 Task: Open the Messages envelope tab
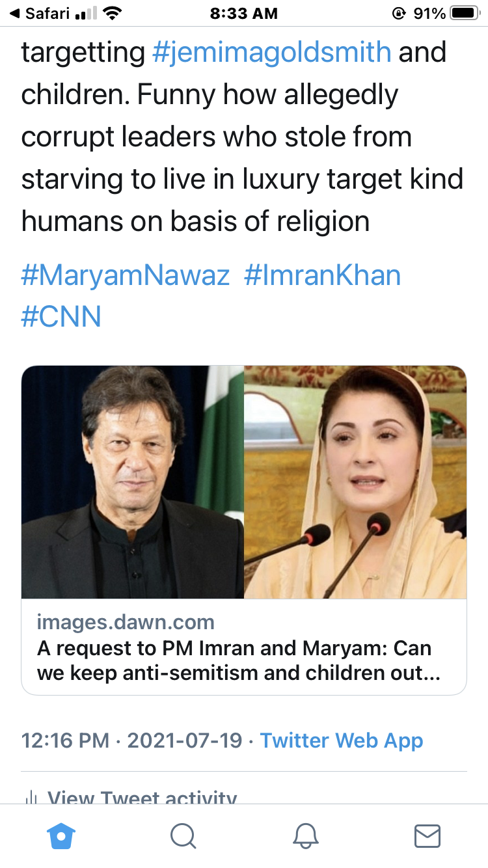point(427,836)
